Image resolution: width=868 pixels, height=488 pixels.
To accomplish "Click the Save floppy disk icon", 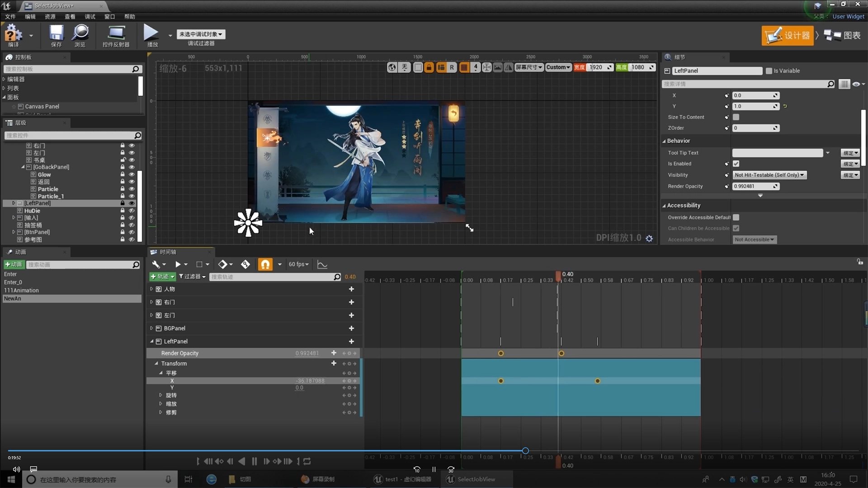I will click(56, 33).
